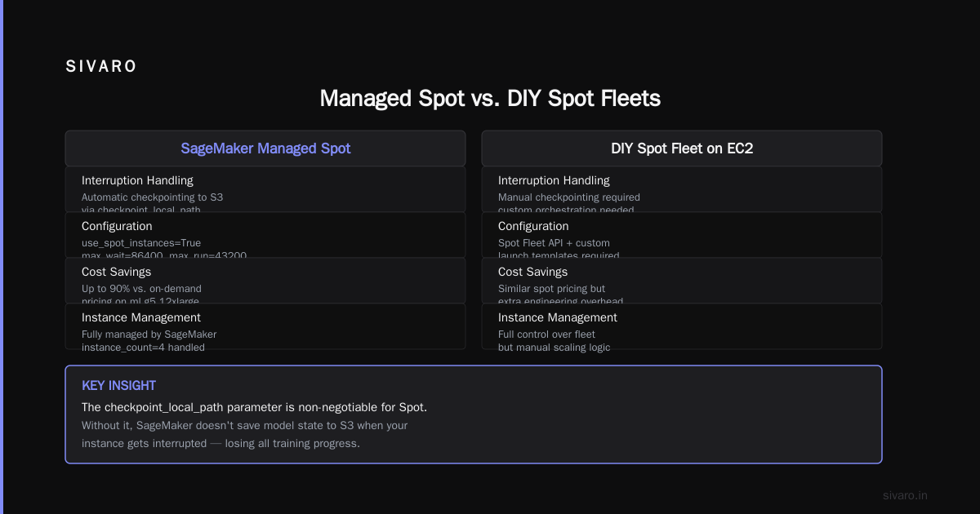Click 'Without it, SageMaker doesn't save model state' line
This screenshot has width=980, height=514.
244,426
